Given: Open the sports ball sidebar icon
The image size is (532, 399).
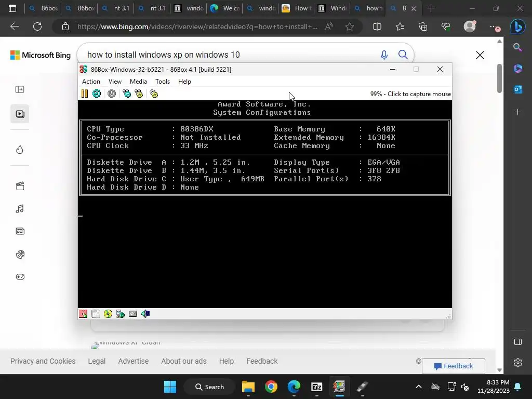Looking at the screenshot, I should click(x=20, y=254).
